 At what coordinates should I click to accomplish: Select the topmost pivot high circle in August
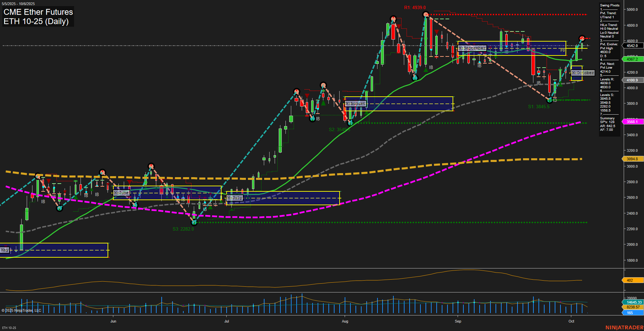pyautogui.click(x=393, y=19)
